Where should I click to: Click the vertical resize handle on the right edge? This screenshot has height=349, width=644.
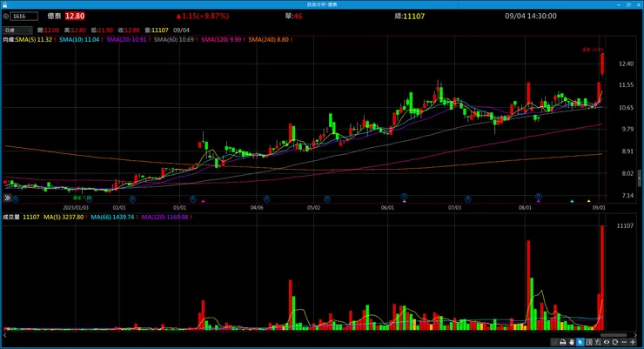(x=640, y=178)
